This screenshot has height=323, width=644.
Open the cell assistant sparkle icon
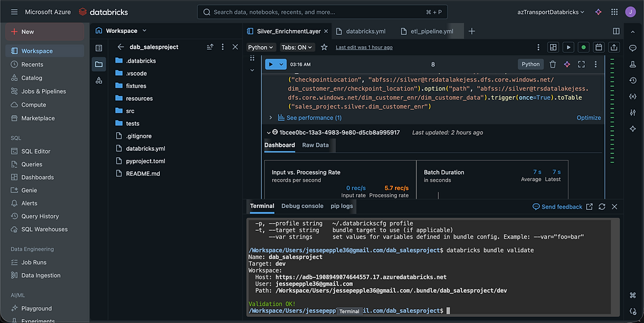566,64
